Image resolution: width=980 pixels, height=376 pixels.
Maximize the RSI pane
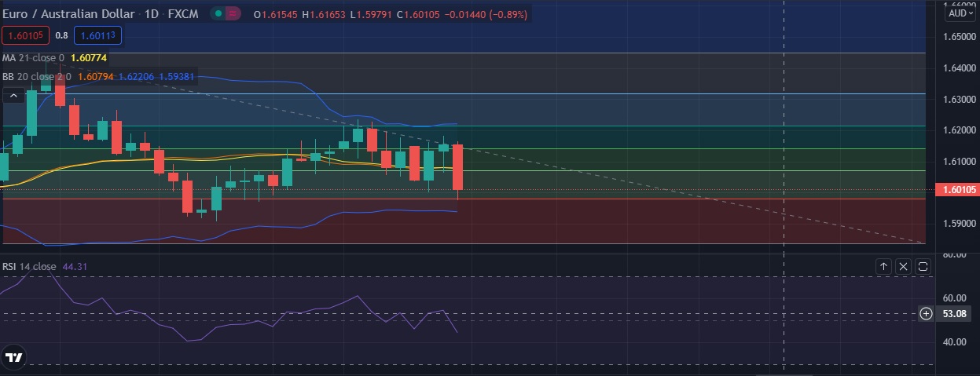923,267
